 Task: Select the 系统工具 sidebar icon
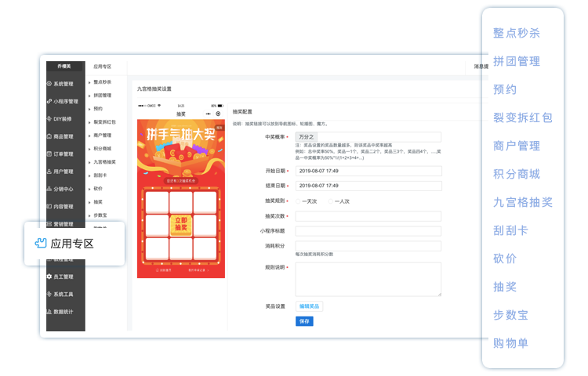pos(49,294)
